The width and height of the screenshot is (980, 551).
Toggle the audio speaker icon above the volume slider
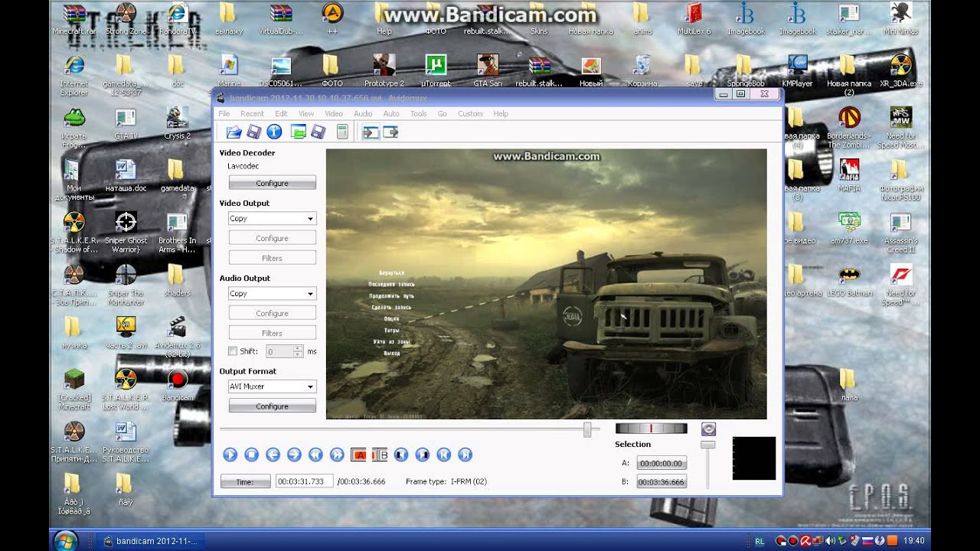[x=708, y=429]
